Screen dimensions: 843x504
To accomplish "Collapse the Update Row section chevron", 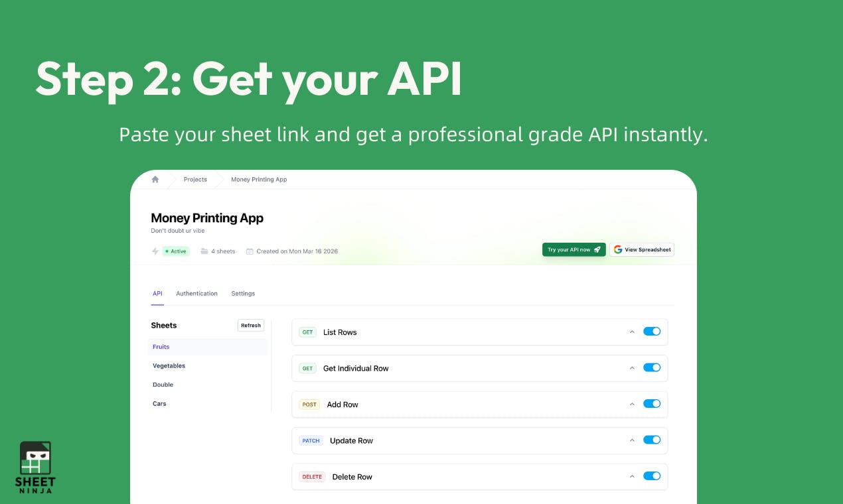I will pos(632,440).
